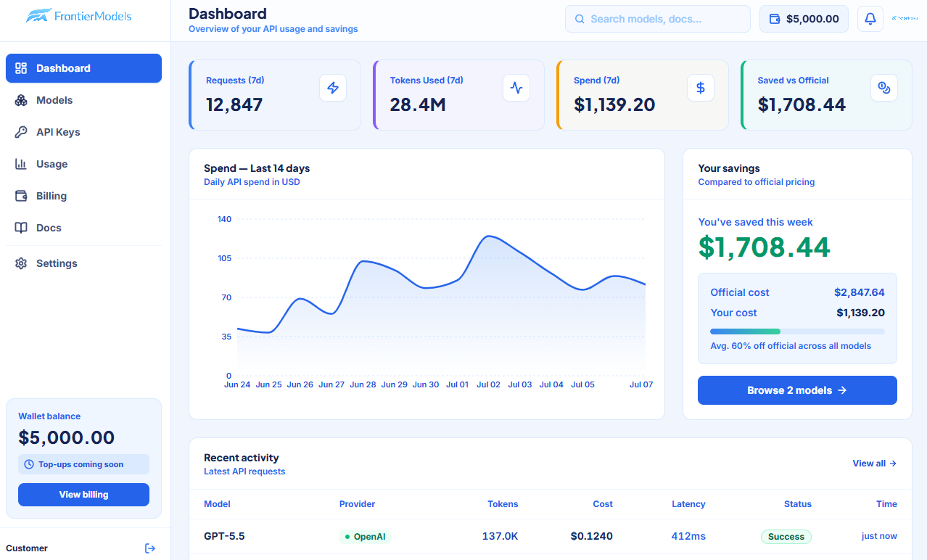Open API Keys in sidebar
Viewport: 927px width, 560px height.
83,132
